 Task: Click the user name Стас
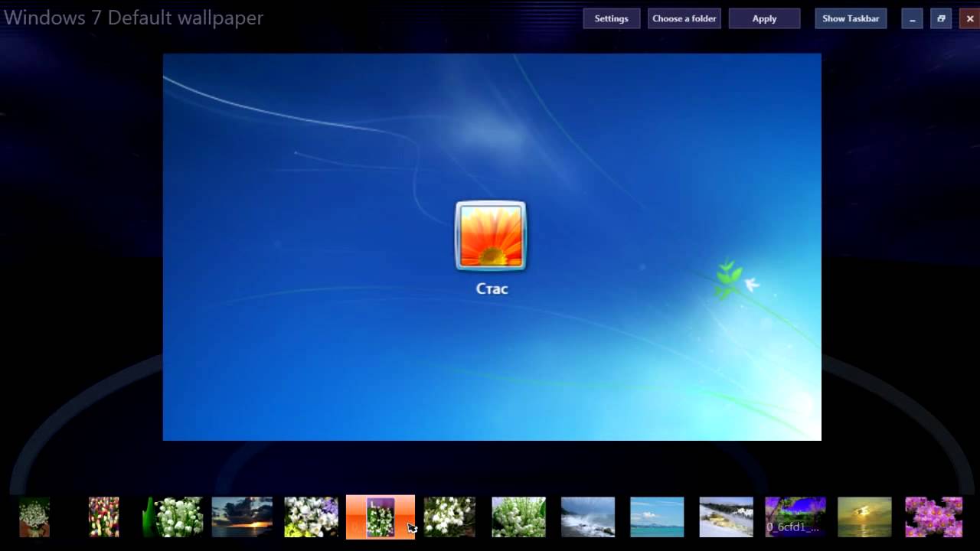click(492, 289)
